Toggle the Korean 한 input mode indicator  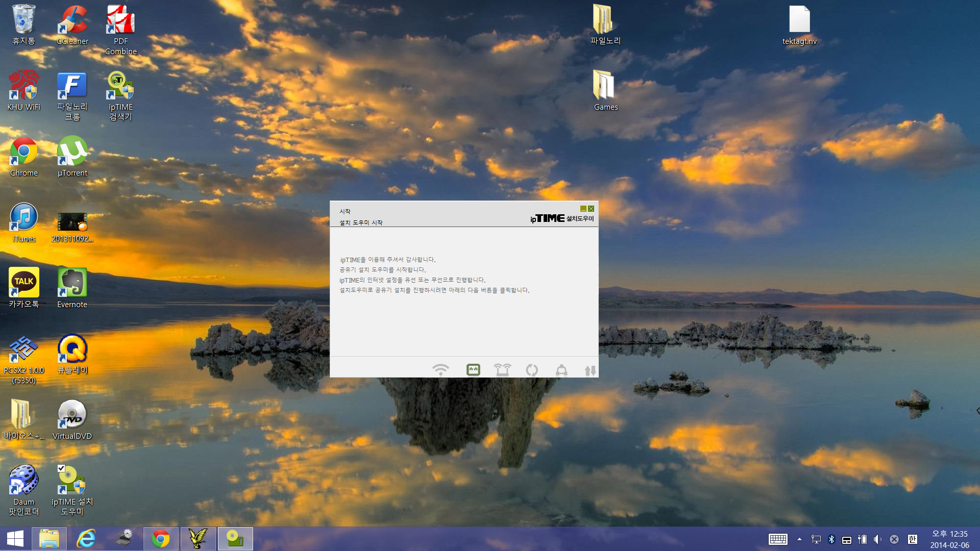click(x=913, y=539)
